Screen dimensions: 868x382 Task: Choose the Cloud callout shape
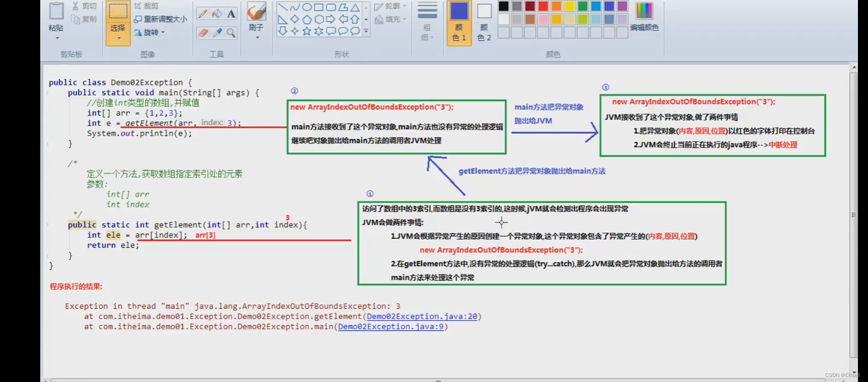pyautogui.click(x=355, y=31)
